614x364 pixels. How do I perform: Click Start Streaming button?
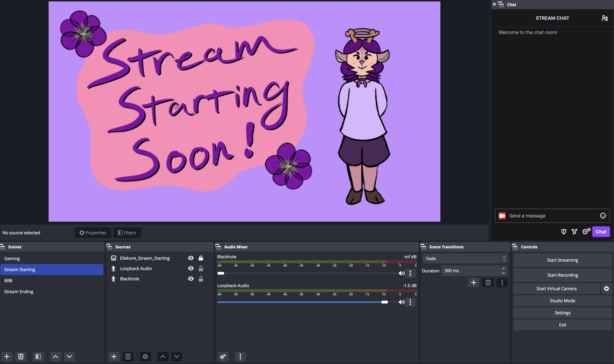tap(562, 260)
